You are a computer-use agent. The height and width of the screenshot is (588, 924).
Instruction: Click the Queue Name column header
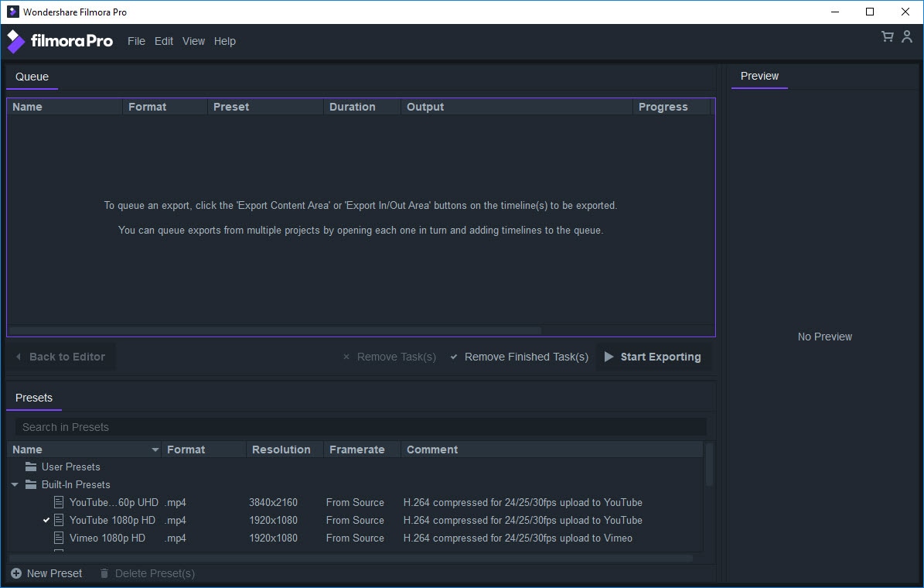65,107
